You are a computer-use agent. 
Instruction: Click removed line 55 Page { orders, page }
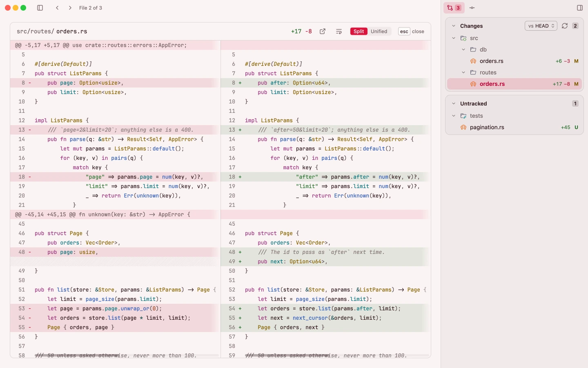115,328
